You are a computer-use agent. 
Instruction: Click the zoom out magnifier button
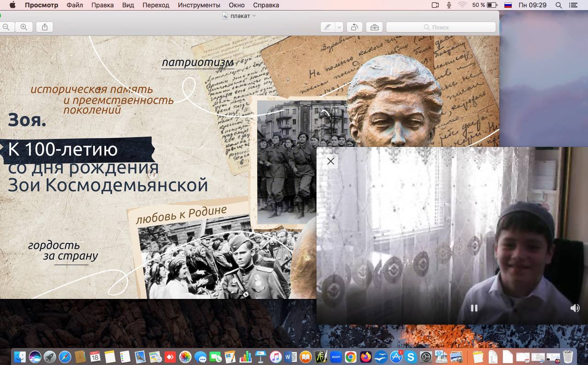(6, 27)
